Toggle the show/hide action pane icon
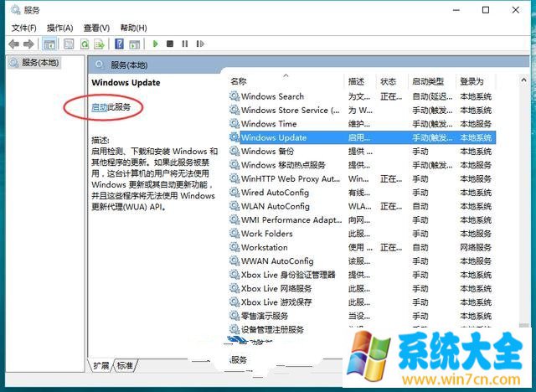Viewport: 536px width, 392px height. 134,44
